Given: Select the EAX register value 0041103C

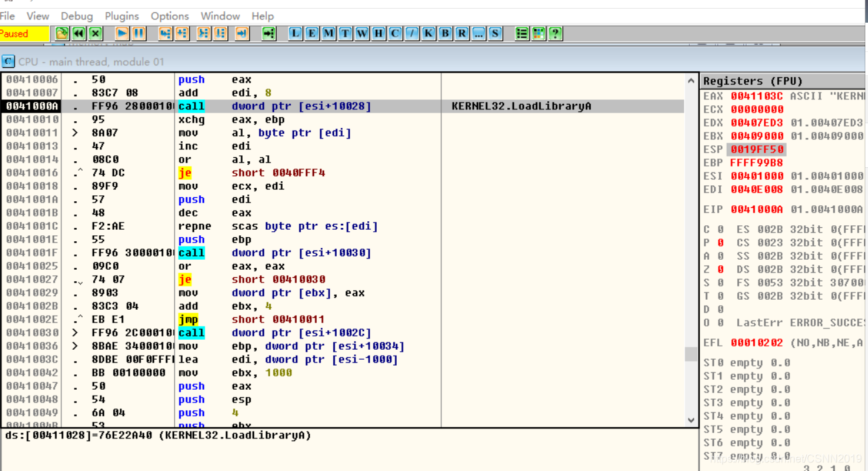Looking at the screenshot, I should point(757,96).
